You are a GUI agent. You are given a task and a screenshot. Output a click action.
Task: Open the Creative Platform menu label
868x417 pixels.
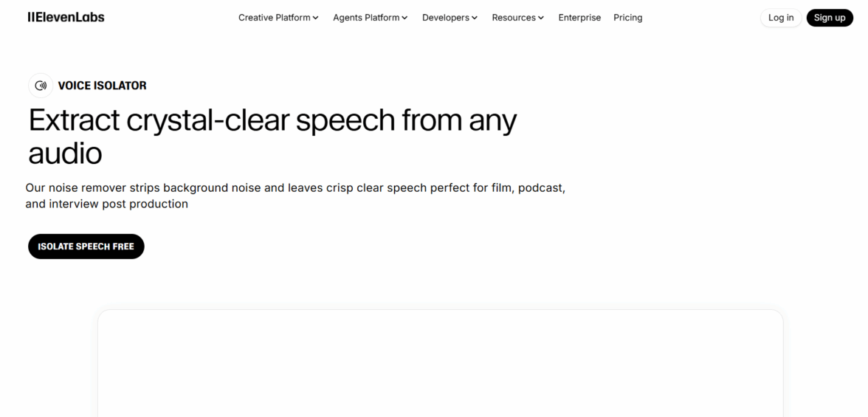coord(274,18)
